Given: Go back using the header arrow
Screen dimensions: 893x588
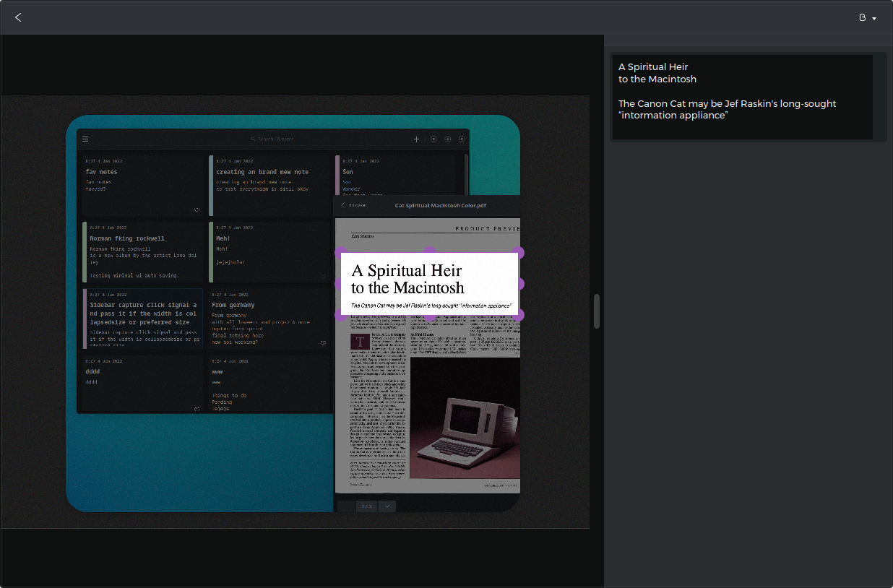Looking at the screenshot, I should click(x=18, y=17).
